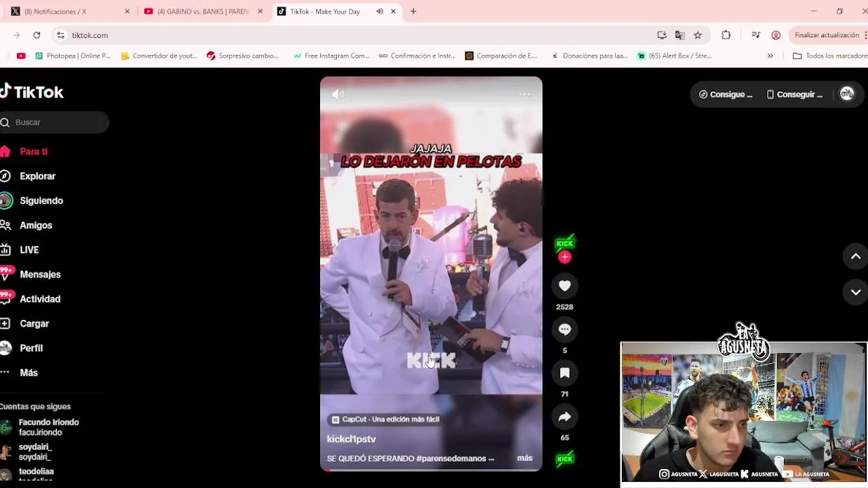Mute the TikTok video sound
The height and width of the screenshot is (488, 868).
[338, 94]
